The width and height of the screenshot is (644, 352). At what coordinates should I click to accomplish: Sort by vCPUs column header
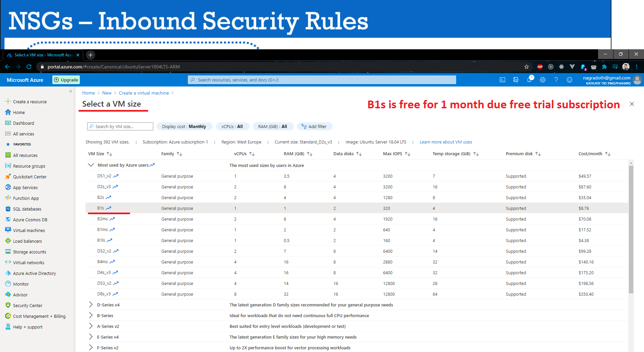point(244,154)
